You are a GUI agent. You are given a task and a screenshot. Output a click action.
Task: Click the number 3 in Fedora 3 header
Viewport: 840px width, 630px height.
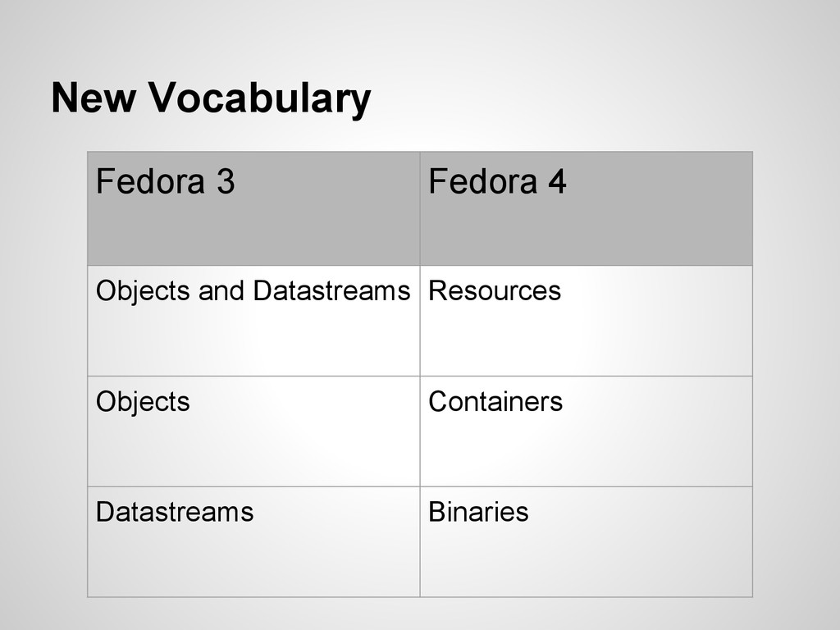click(226, 181)
